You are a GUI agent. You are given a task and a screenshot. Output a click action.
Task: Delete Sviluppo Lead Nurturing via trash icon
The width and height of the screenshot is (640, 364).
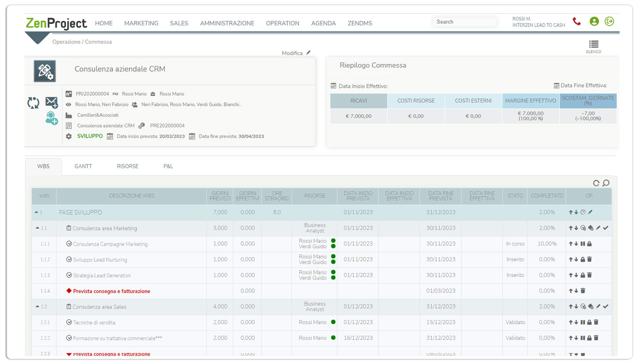[x=590, y=259]
